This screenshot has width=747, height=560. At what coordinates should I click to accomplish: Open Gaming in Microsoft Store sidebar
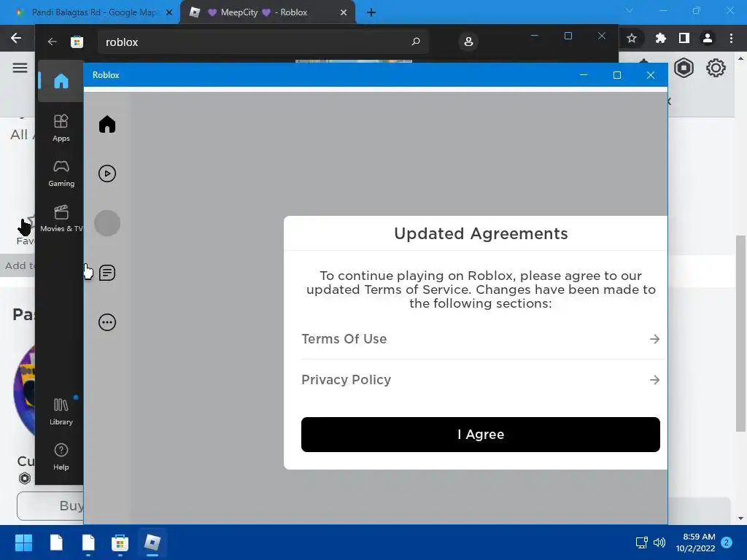tap(61, 174)
